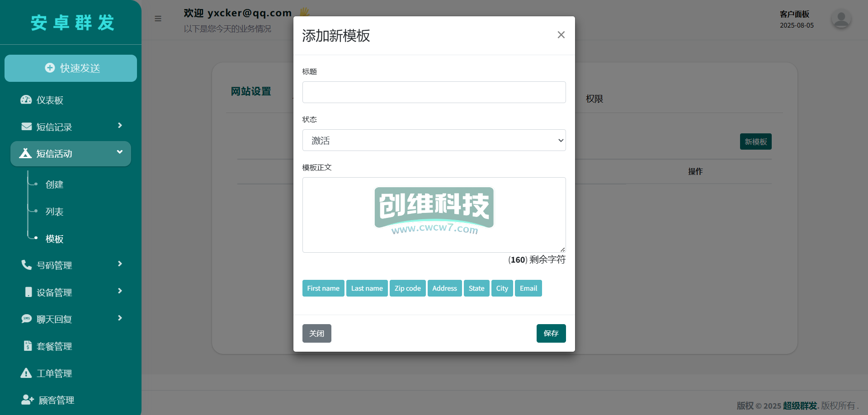Focus the 标题 input field
Image resolution: width=868 pixels, height=415 pixels.
click(x=434, y=92)
